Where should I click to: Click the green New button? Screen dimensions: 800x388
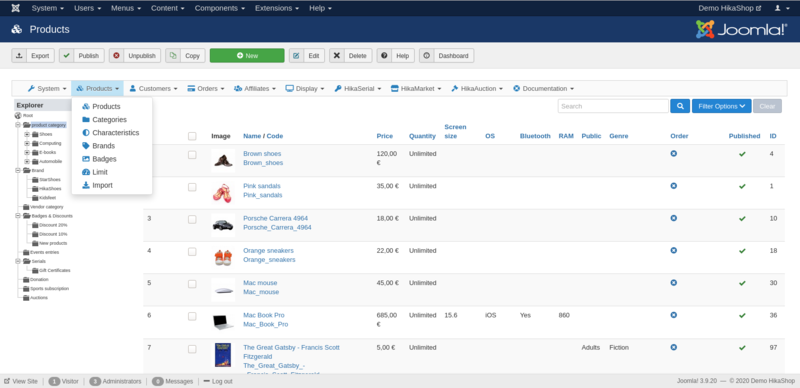click(247, 56)
